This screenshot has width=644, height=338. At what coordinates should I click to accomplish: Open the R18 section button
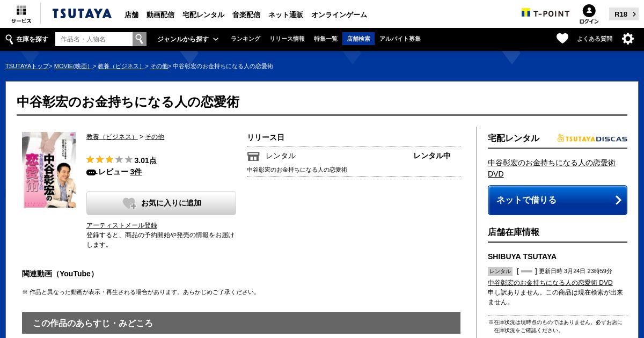[624, 14]
